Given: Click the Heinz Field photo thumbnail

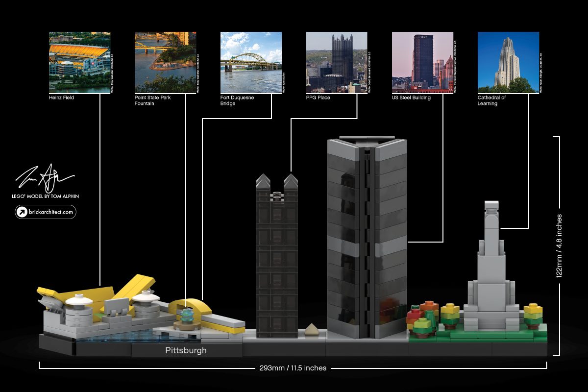Looking at the screenshot, I should pos(80,61).
